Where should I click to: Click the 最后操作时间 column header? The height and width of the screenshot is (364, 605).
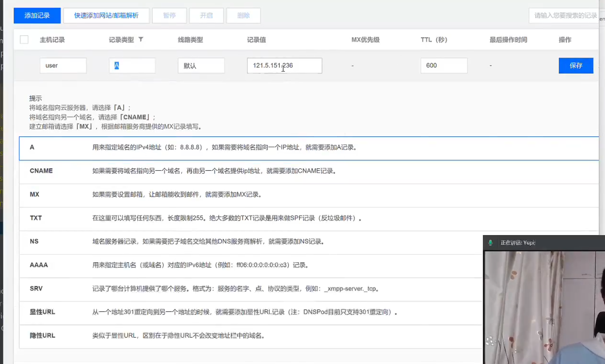tap(508, 40)
